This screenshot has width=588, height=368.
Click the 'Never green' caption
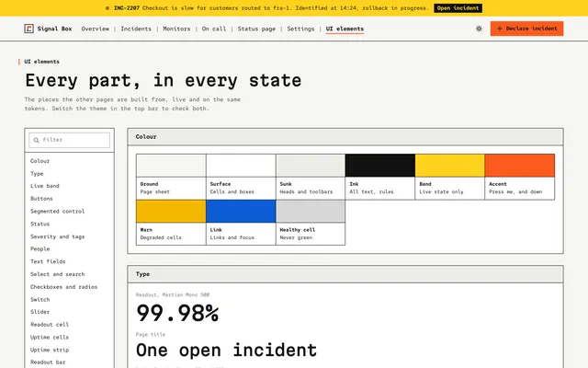click(296, 237)
